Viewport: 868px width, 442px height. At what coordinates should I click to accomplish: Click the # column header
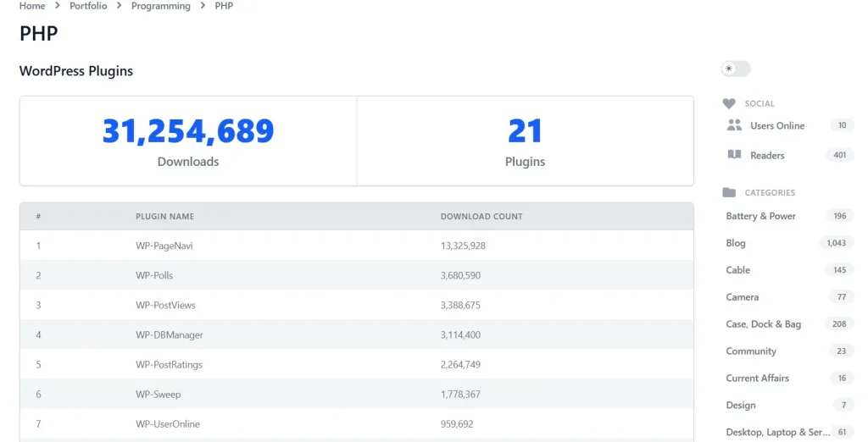(38, 216)
